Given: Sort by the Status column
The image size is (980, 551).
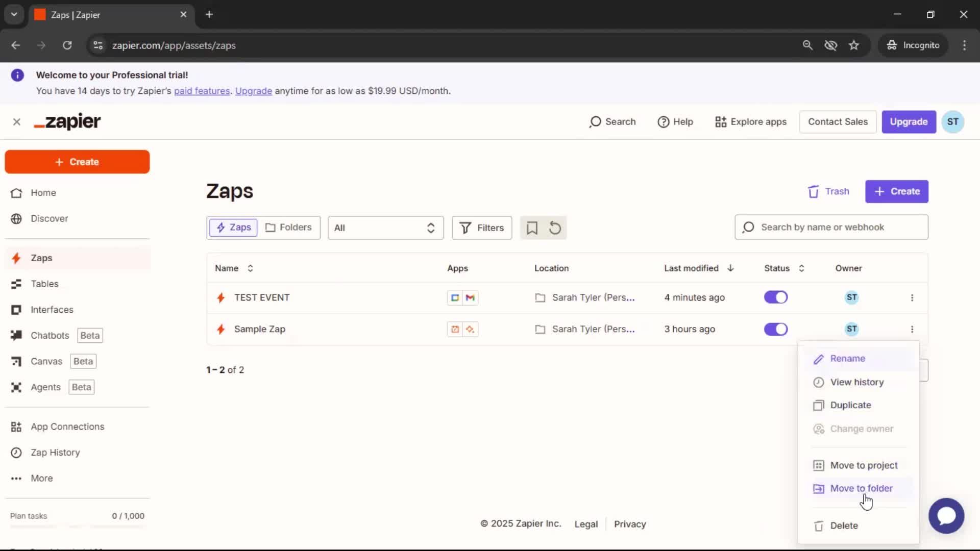Looking at the screenshot, I should click(784, 268).
